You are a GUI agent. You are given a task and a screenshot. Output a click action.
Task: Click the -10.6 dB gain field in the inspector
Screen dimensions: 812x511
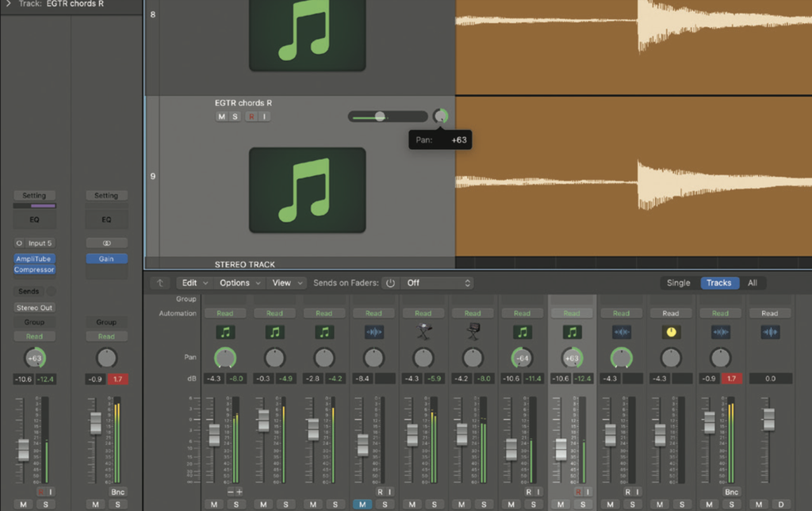23,379
